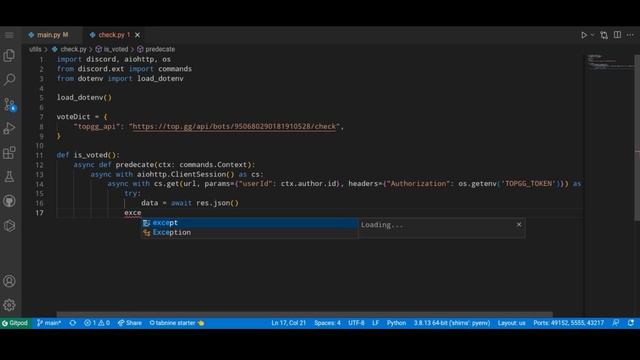This screenshot has height=360, width=640.
Task: Run the Python file with play button
Action: coord(584,35)
